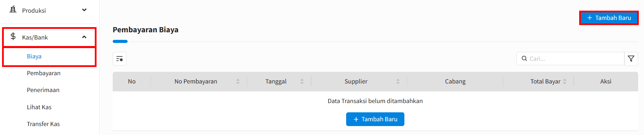This screenshot has width=644, height=135.
Task: Click Tambah Baru below empty table message
Action: coord(375,119)
